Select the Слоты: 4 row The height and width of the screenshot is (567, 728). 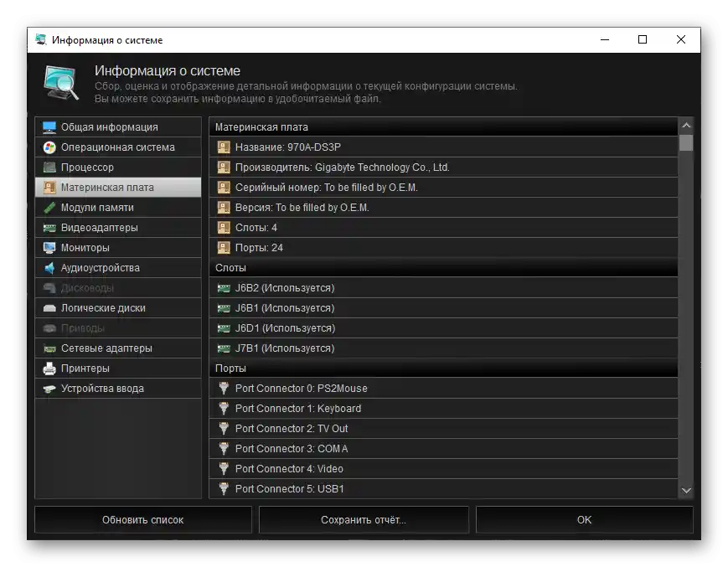(443, 228)
